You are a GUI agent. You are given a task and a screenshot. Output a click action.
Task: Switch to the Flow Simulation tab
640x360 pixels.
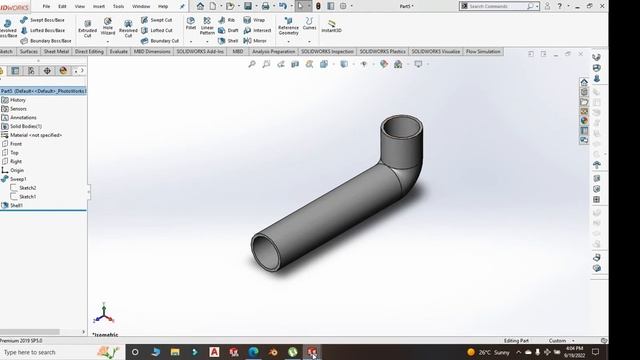(x=483, y=51)
